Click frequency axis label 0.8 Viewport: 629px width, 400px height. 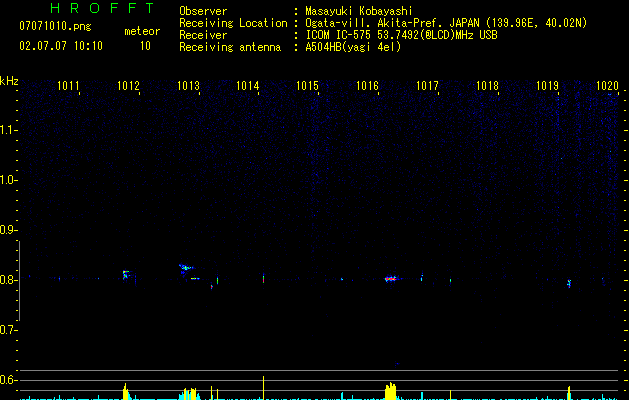8,280
